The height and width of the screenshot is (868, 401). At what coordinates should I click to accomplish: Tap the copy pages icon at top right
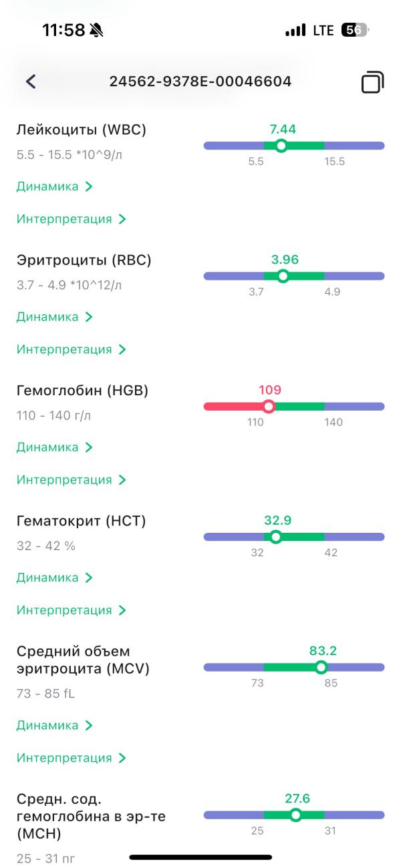372,82
